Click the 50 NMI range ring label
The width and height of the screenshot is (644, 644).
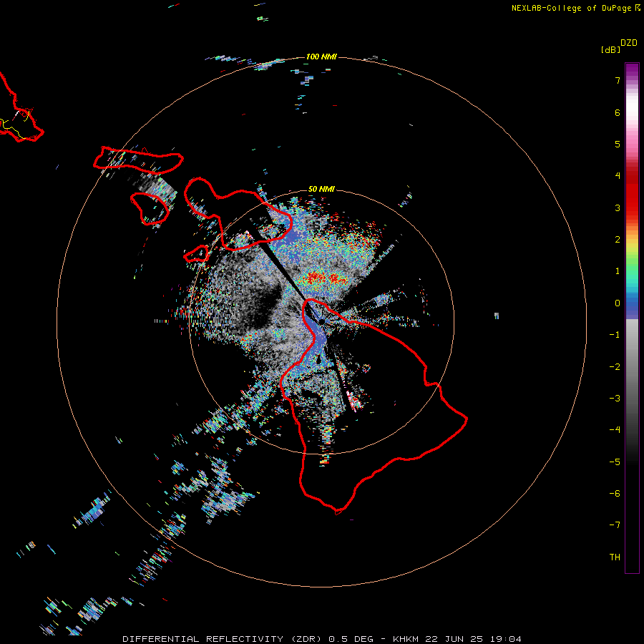[x=321, y=189]
